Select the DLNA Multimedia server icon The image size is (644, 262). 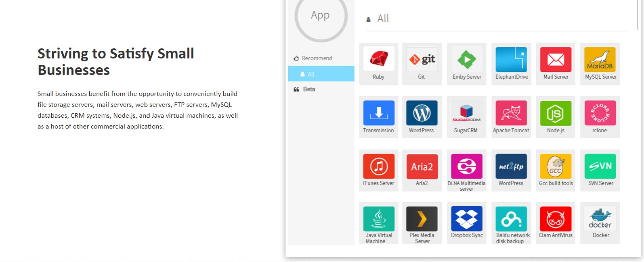click(x=466, y=166)
